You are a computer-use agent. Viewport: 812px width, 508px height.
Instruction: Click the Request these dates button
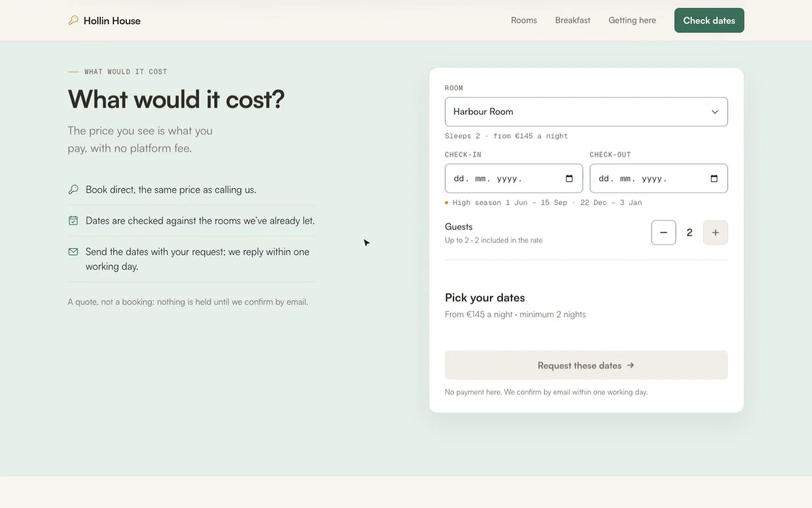(x=586, y=365)
